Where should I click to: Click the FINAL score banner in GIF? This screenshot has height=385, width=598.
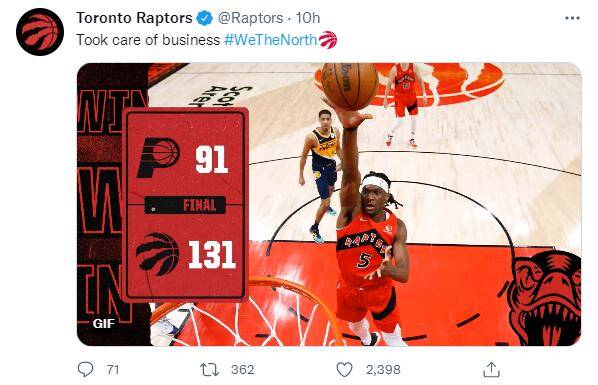(x=185, y=205)
